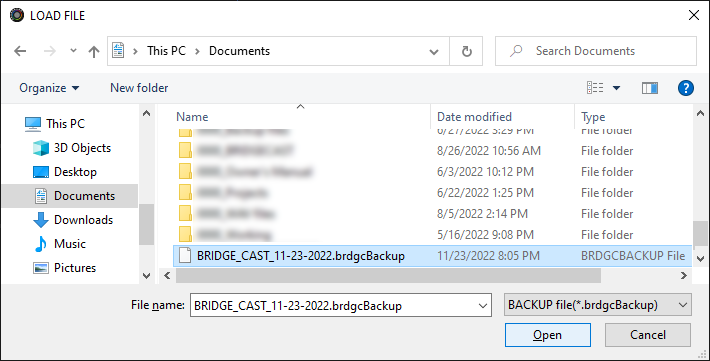Refresh the Documents folder listing

(x=466, y=51)
